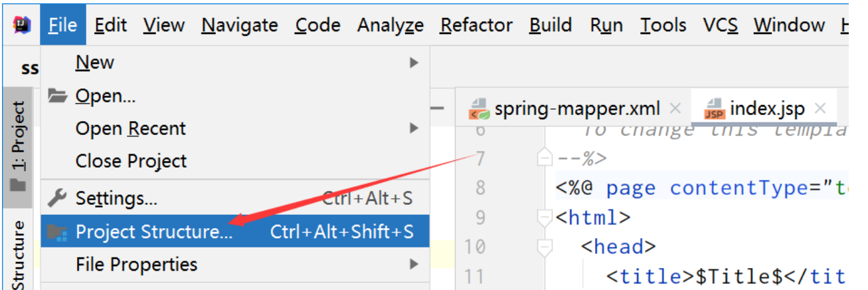
Task: Click the JSP icon on index.jsp tab
Action: 714,108
